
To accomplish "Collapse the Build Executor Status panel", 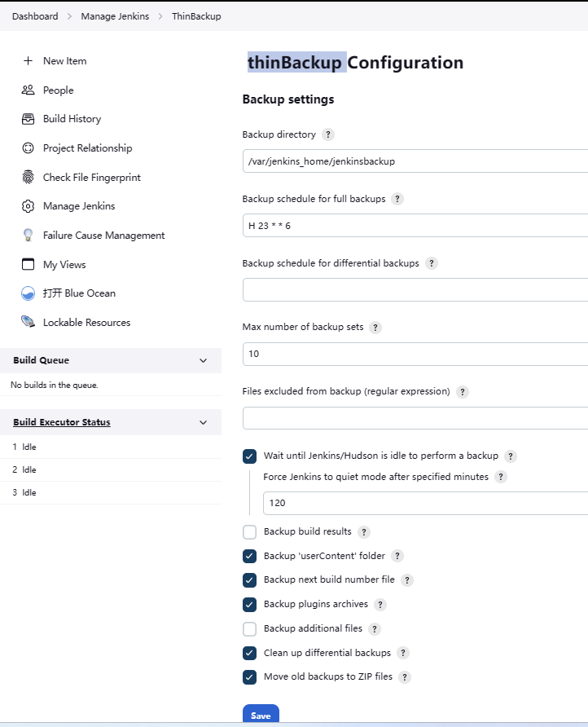I will point(203,422).
